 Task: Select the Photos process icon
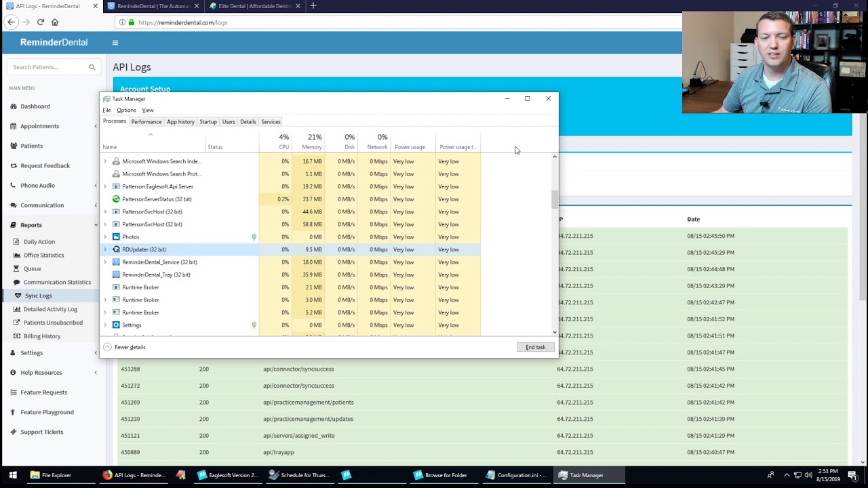pos(116,237)
